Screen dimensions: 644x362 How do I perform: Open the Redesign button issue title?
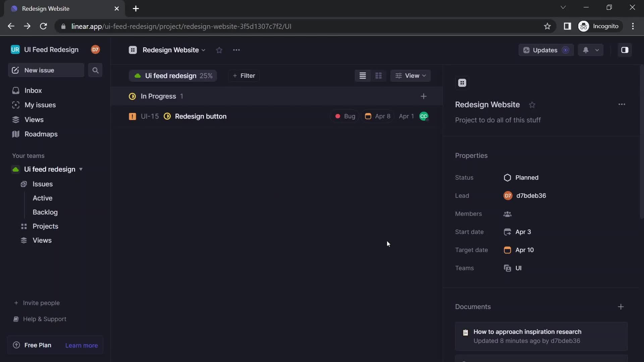point(201,116)
